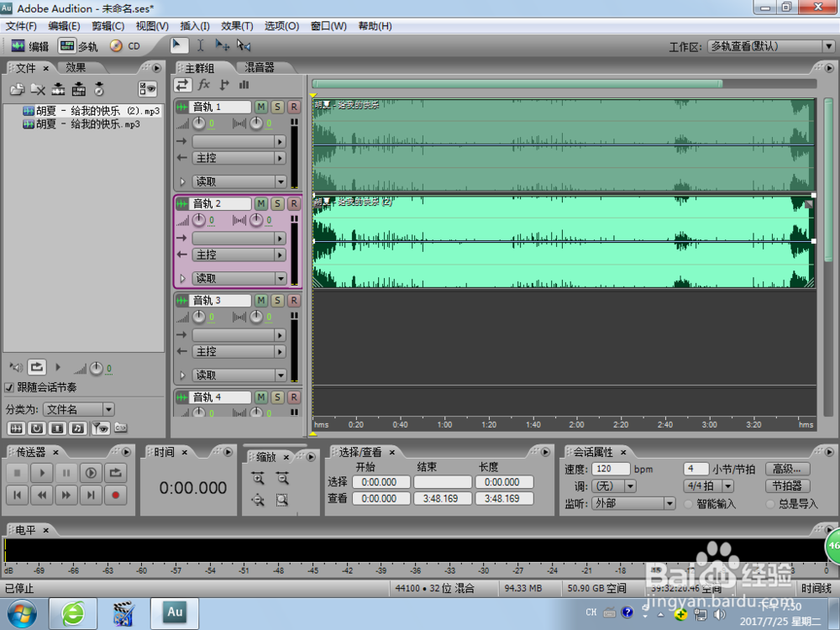Image resolution: width=840 pixels, height=630 pixels.
Task: Click zoom in horizontally icon
Action: click(x=258, y=478)
